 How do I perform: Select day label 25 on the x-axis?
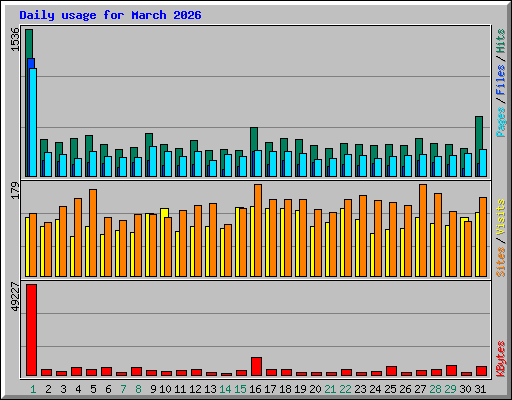point(390,389)
